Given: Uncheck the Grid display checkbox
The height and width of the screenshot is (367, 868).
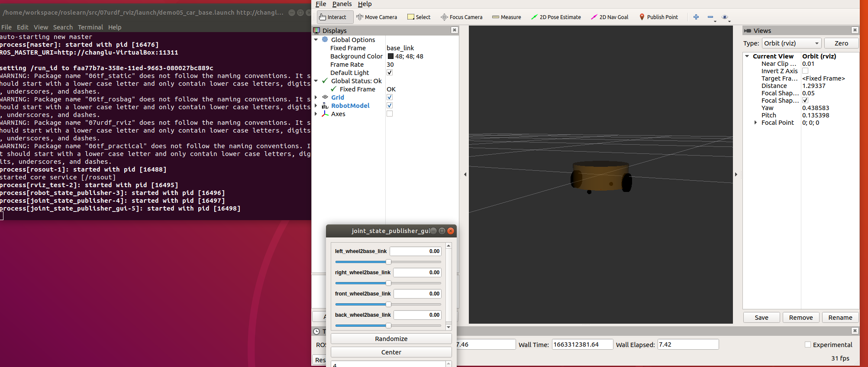Looking at the screenshot, I should pos(390,97).
